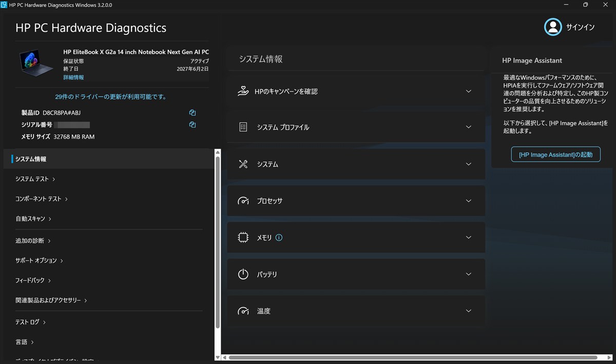Expand the 温度 section chevron
Screen dimensions: 616x364
coord(468,311)
